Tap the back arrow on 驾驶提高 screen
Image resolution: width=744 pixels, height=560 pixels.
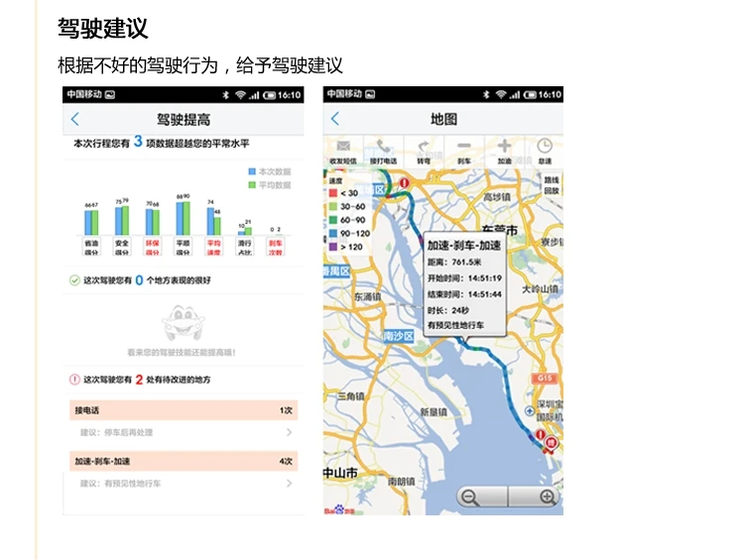pos(75,119)
